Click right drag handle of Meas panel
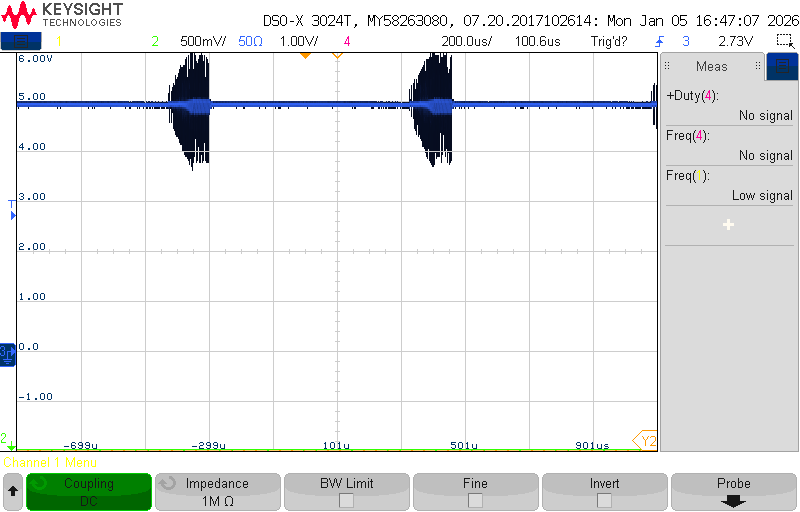This screenshot has width=800, height=512. click(x=758, y=66)
